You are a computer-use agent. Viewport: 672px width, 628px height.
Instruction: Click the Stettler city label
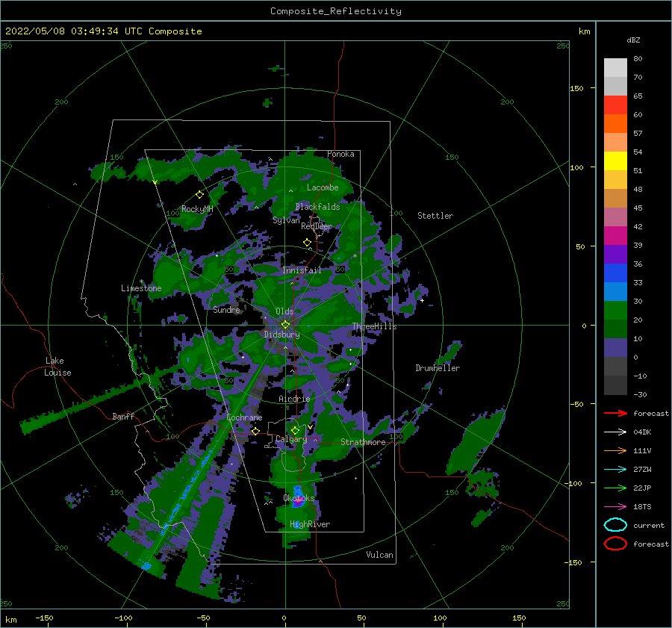(x=435, y=216)
